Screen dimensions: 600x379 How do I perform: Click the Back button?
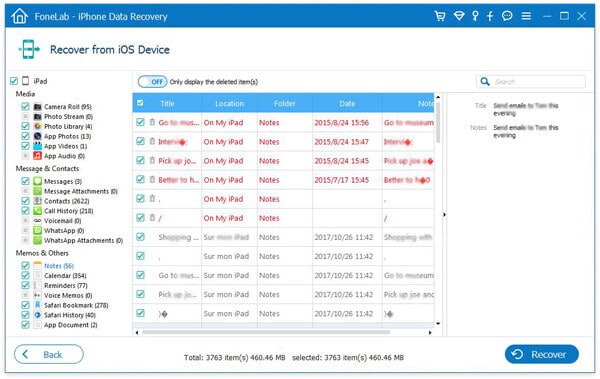point(49,354)
